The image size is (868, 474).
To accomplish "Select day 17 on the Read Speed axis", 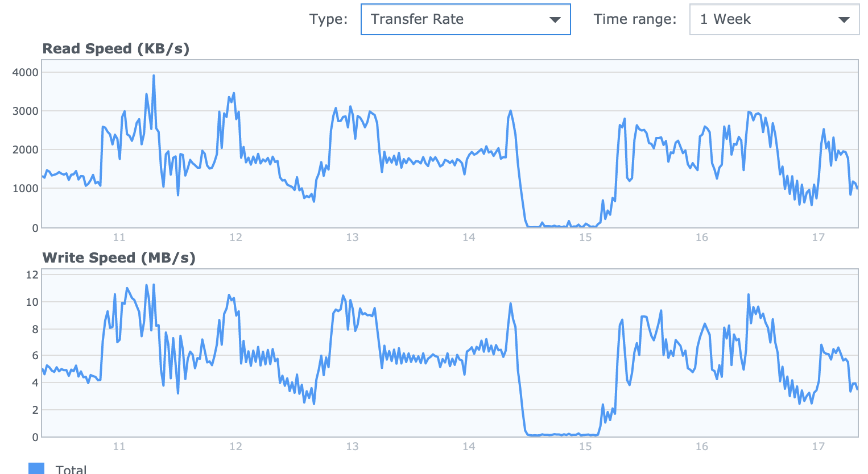I will pos(818,238).
